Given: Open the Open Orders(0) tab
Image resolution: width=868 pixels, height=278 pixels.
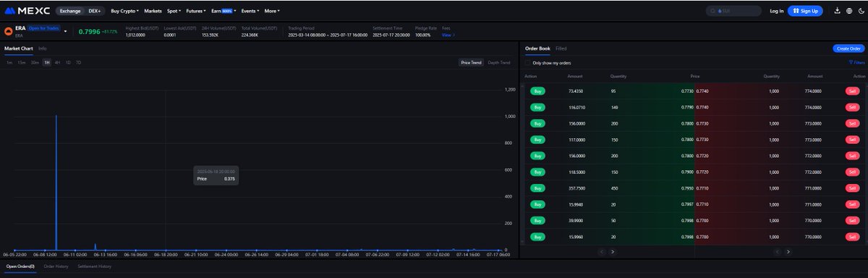Looking at the screenshot, I should (x=20, y=266).
